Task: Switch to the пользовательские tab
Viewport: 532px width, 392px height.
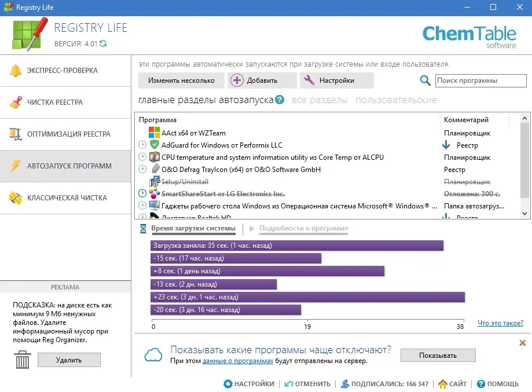Action: pos(396,100)
